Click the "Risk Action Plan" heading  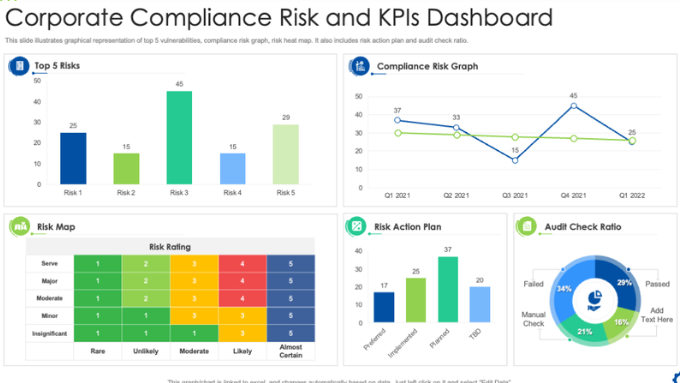click(408, 227)
